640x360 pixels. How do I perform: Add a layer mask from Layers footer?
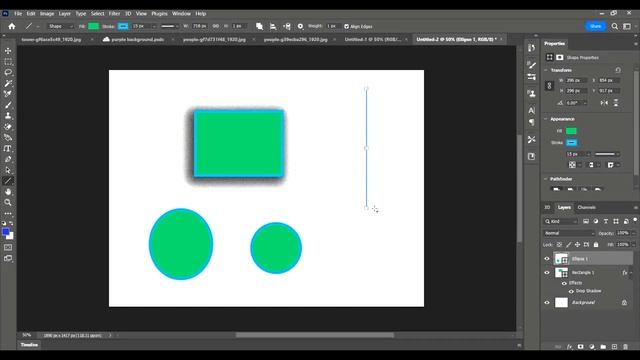coord(580,347)
